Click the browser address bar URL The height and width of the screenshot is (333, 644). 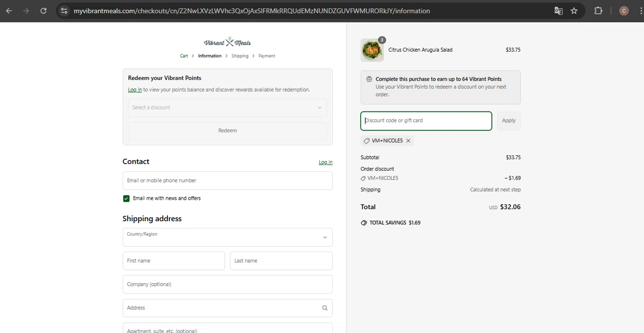(x=252, y=11)
